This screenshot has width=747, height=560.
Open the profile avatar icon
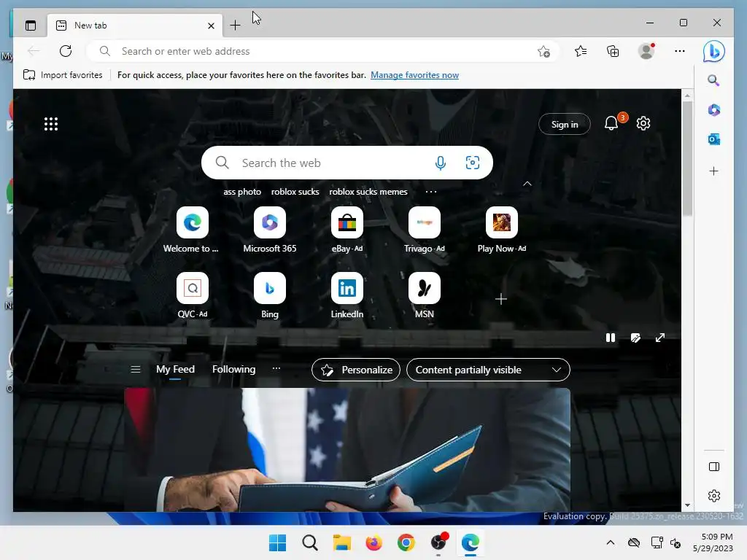click(646, 51)
